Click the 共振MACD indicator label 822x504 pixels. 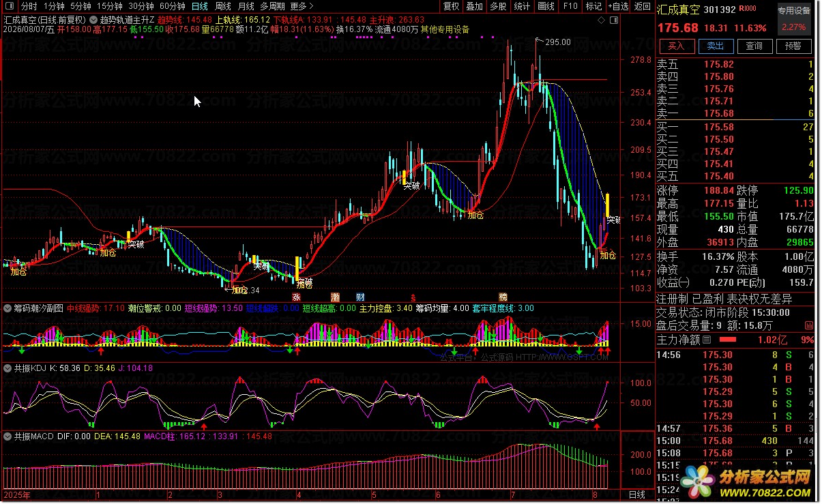(33, 436)
